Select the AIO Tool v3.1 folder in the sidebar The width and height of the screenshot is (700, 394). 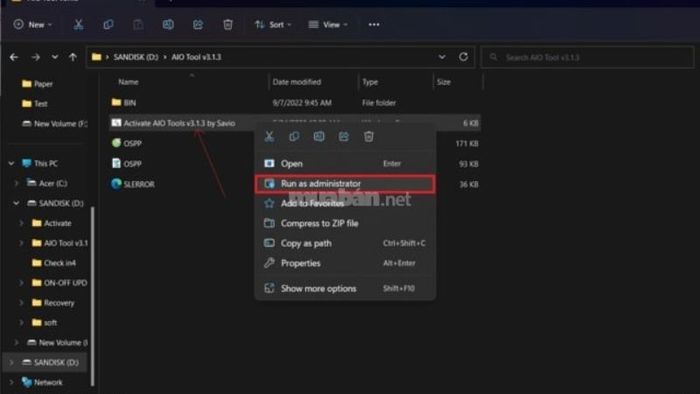[x=59, y=243]
